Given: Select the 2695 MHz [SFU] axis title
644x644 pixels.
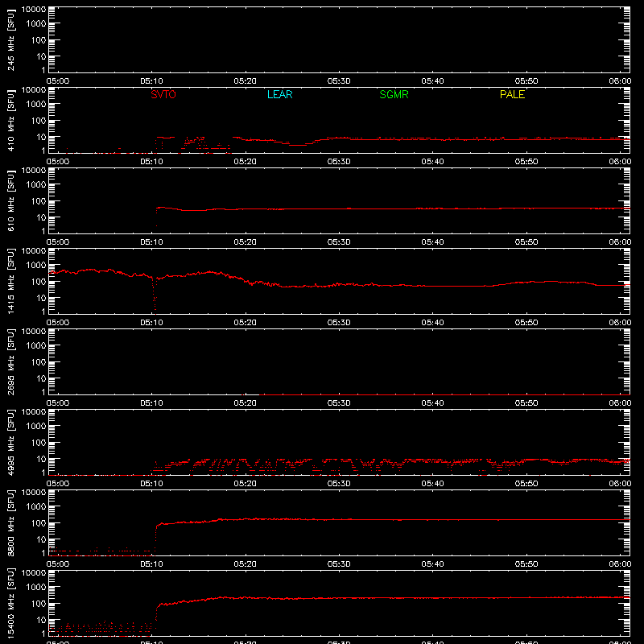Looking at the screenshot, I should (x=10, y=361).
